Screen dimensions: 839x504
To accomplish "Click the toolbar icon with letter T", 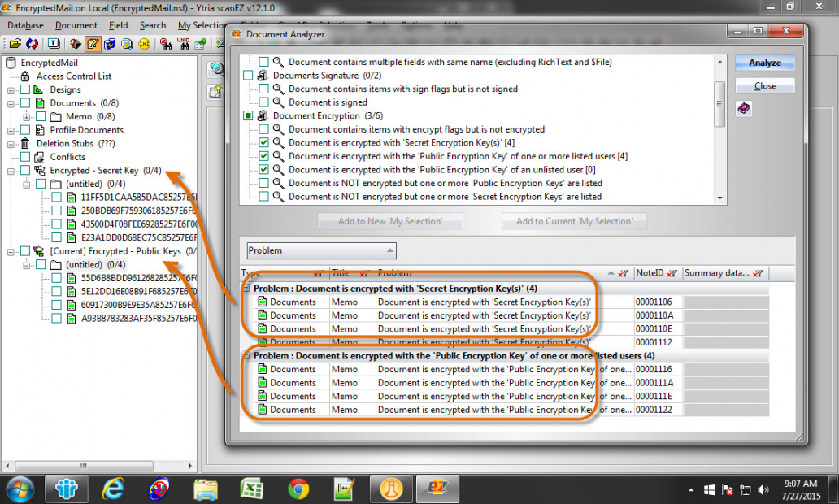I will pyautogui.click(x=54, y=44).
